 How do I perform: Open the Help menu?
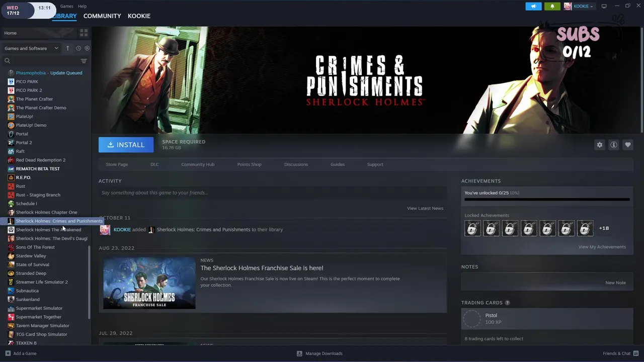(83, 7)
